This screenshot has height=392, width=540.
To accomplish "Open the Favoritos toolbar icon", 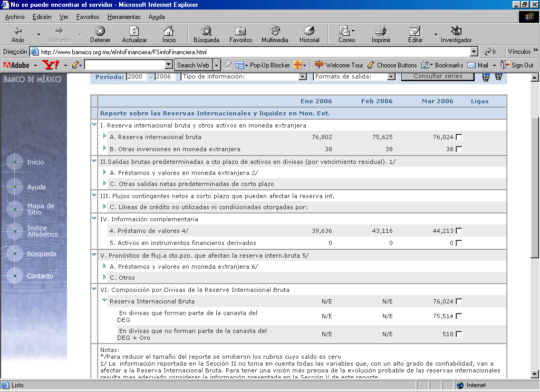I will tap(240, 32).
